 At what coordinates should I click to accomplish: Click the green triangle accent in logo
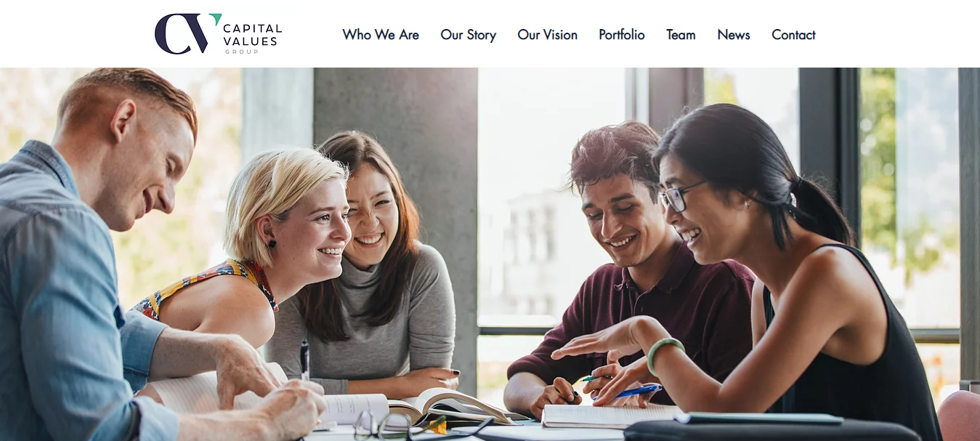(x=215, y=19)
